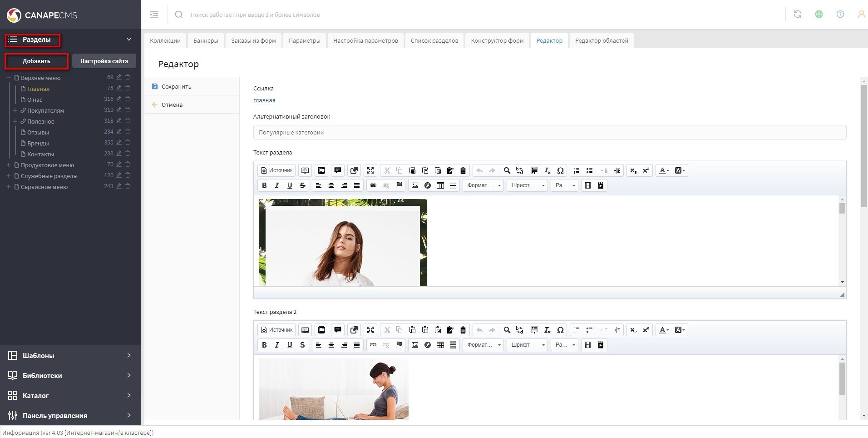Click Источник button in first text editor
Image resolution: width=868 pixels, height=438 pixels.
click(276, 170)
